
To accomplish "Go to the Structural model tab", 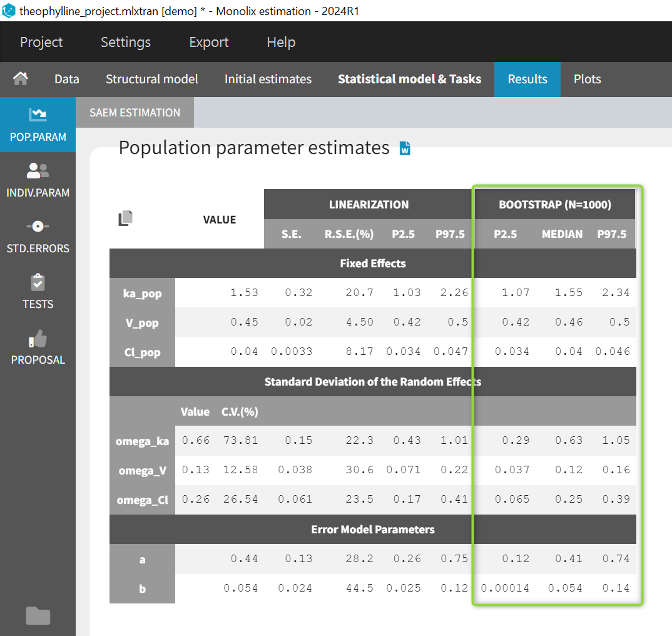I will pyautogui.click(x=151, y=79).
